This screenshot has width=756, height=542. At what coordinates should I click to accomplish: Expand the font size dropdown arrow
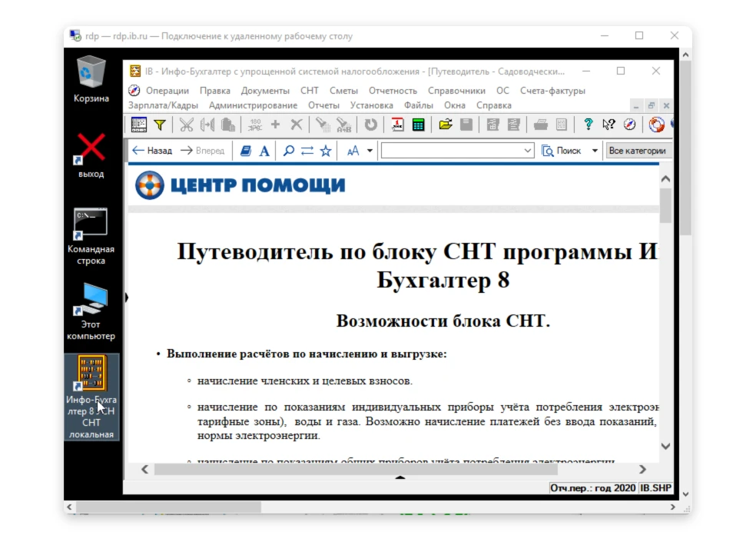370,151
